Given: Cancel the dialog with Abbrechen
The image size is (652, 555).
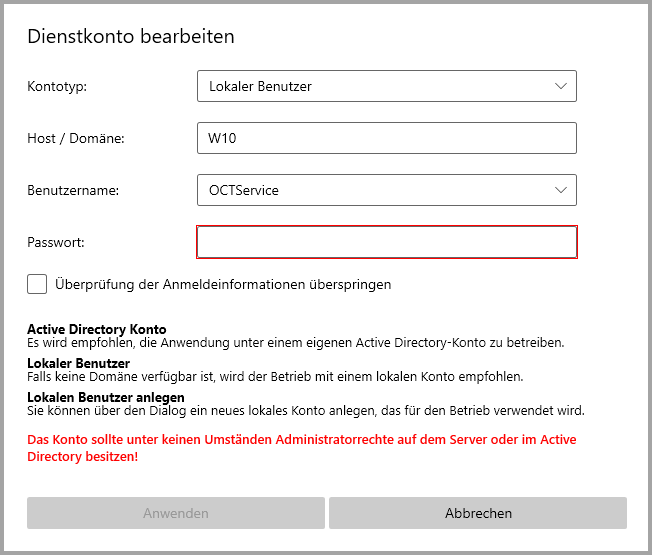Looking at the screenshot, I should (x=478, y=513).
